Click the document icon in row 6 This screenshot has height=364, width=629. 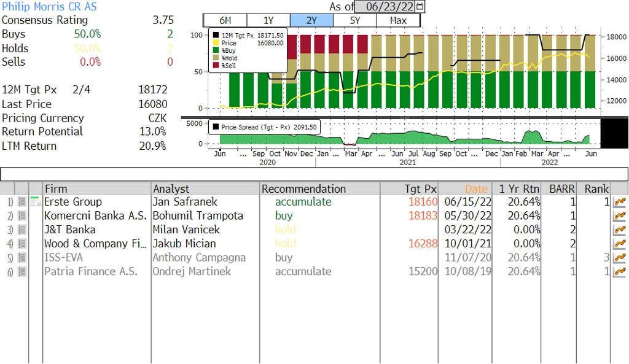(x=22, y=272)
